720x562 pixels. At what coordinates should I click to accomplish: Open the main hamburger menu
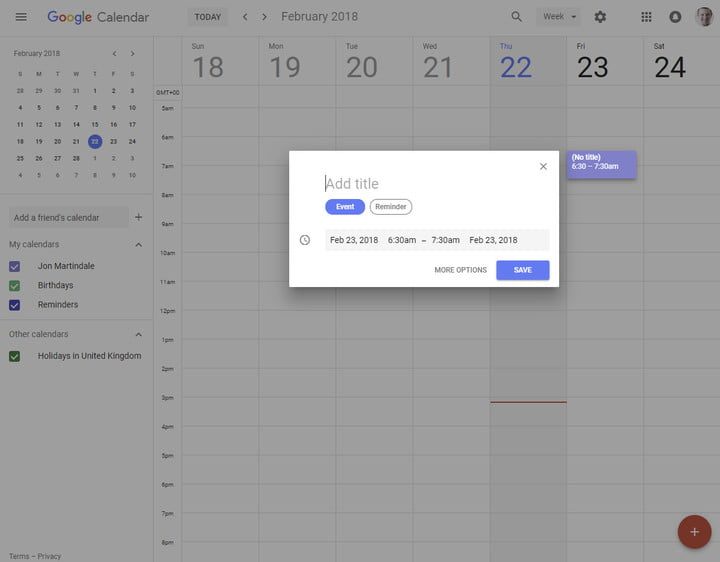point(21,17)
